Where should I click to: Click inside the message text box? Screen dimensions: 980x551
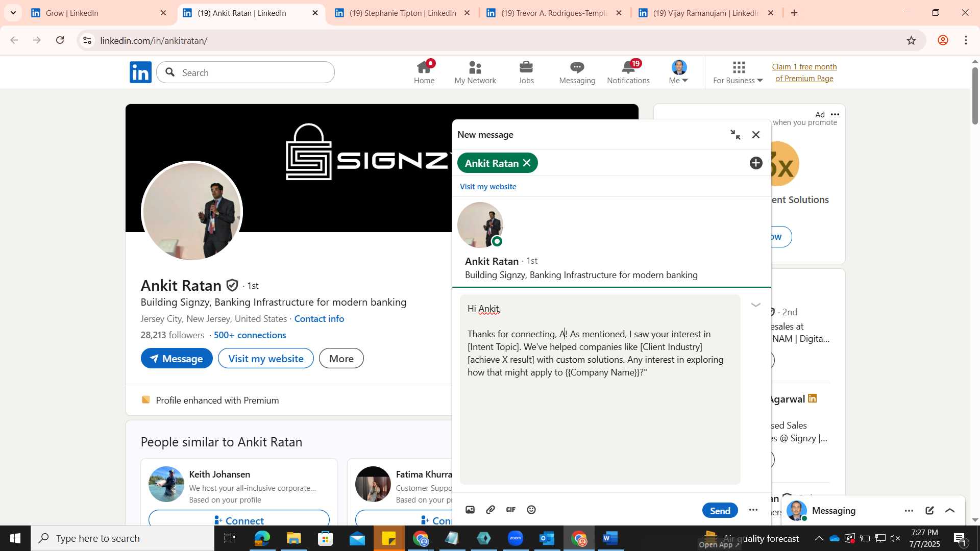(x=600, y=389)
